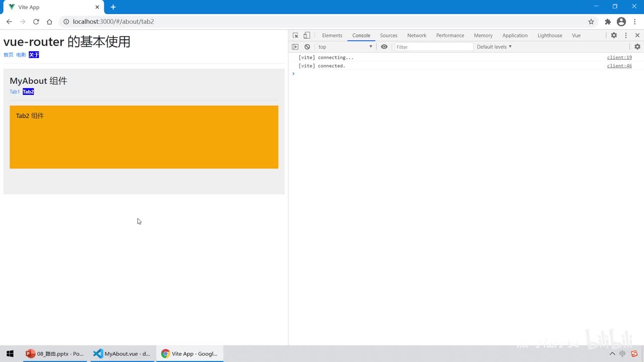Open the Extensions puzzle icon
The width and height of the screenshot is (644, 362).
608,22
